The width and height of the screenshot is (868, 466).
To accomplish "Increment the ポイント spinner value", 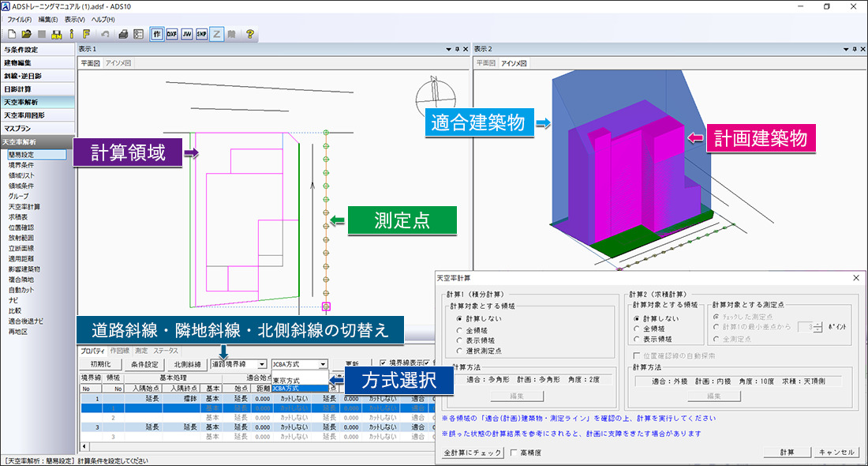I will pyautogui.click(x=818, y=324).
